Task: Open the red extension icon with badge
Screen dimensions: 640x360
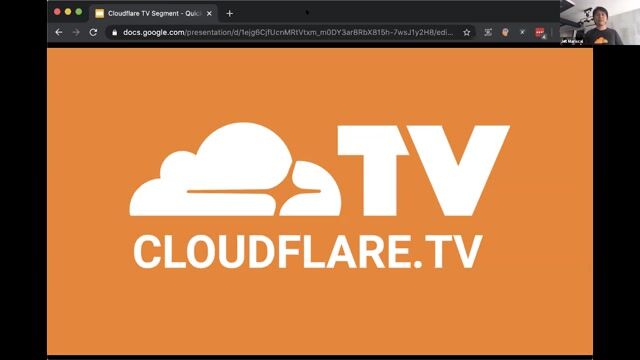Action: pyautogui.click(x=540, y=33)
